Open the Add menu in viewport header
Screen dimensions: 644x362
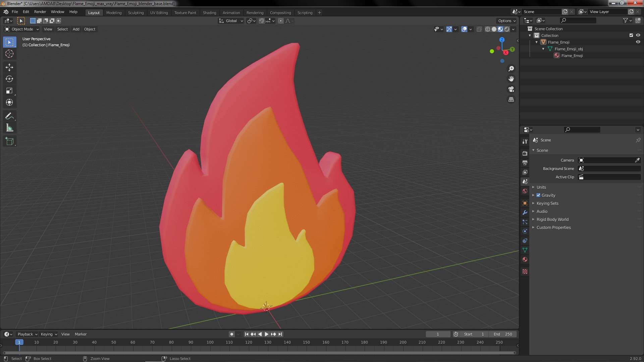pyautogui.click(x=76, y=29)
